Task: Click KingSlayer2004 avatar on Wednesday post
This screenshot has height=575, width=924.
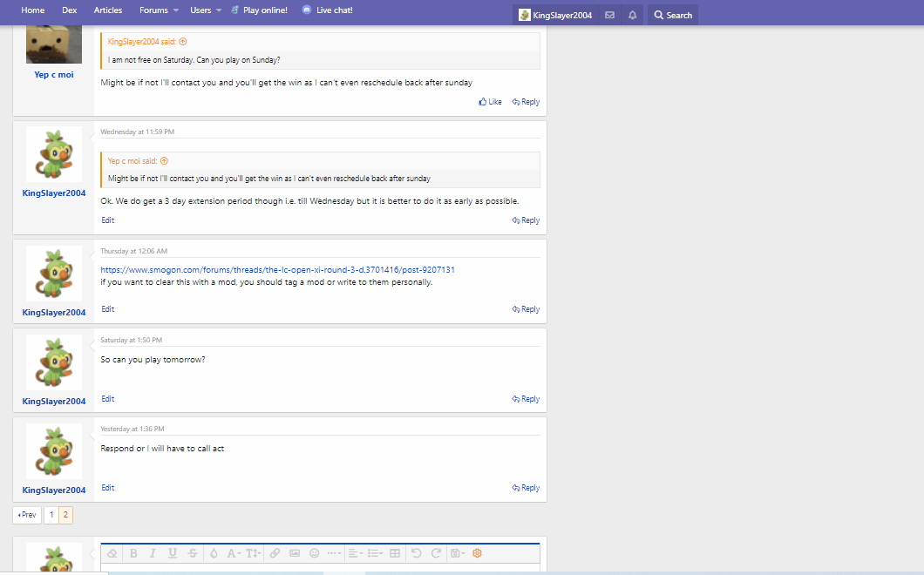Action: (x=54, y=154)
